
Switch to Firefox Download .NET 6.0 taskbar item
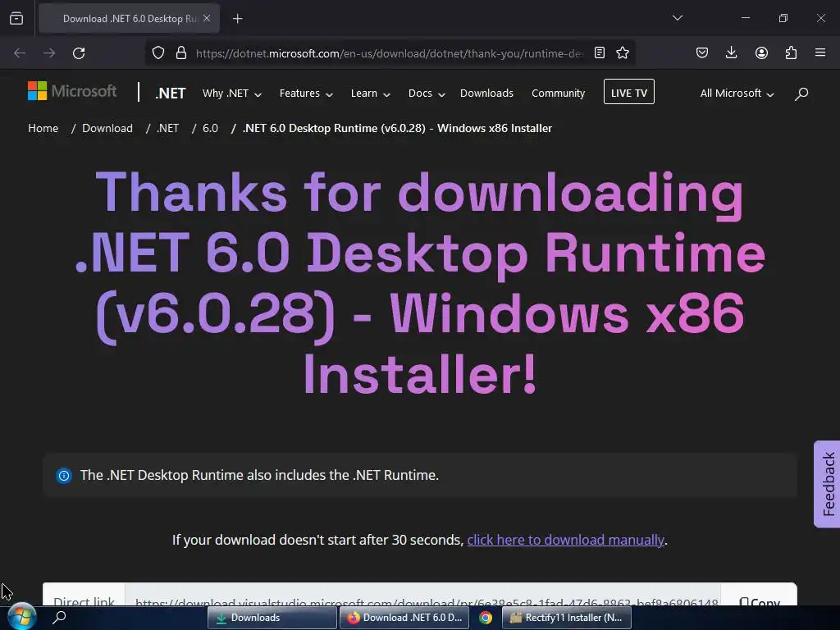(404, 618)
